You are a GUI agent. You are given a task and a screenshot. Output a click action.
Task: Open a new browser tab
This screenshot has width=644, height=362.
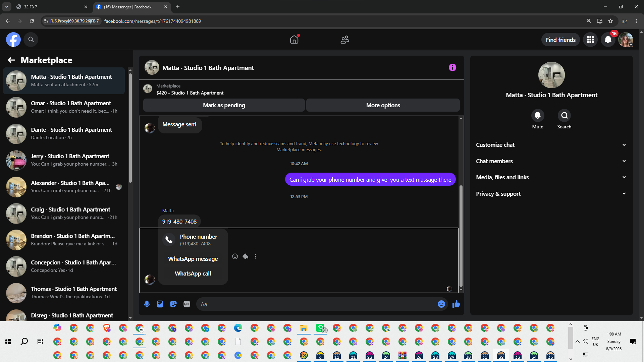point(178,7)
